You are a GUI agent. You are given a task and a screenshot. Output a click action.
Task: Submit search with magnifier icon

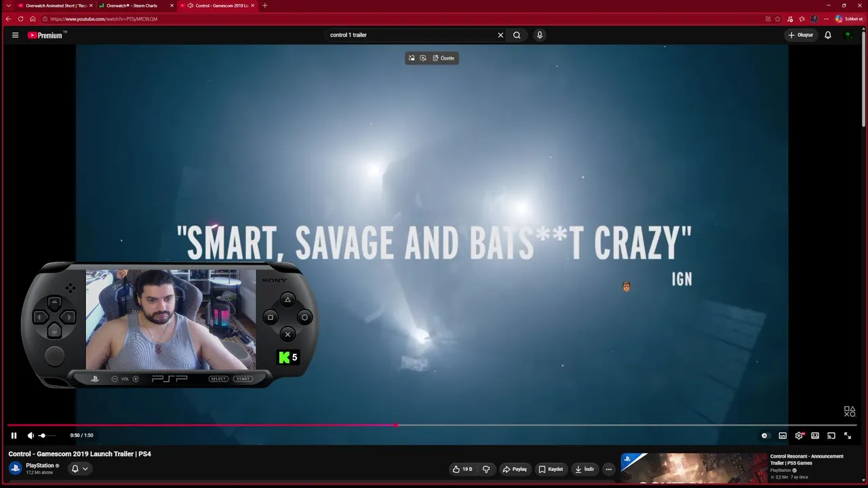pyautogui.click(x=517, y=35)
